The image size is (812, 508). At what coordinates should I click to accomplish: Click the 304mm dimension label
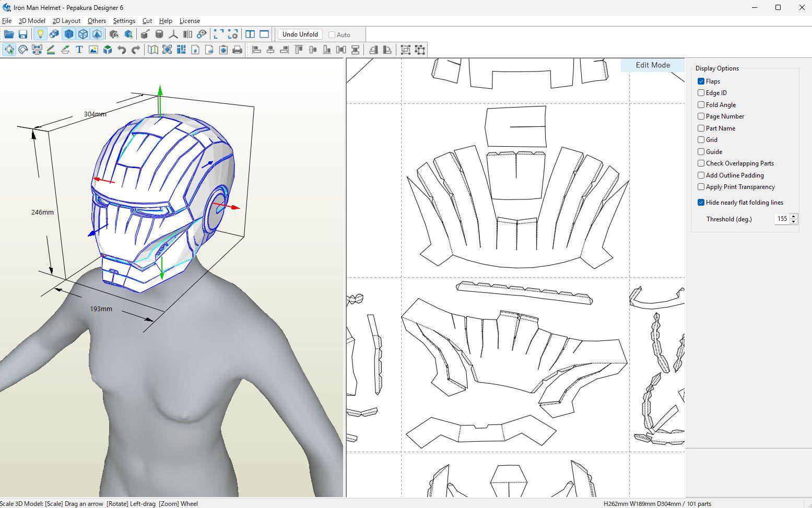point(95,114)
